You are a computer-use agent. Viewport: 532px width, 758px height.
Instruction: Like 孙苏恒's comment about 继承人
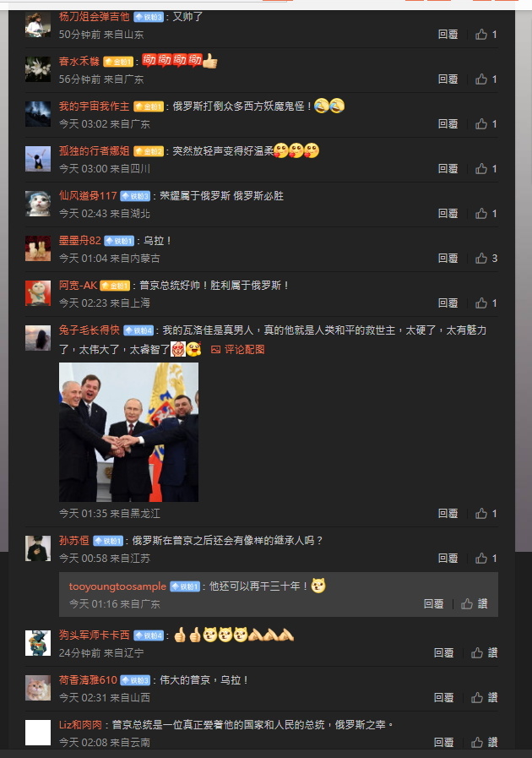click(x=486, y=559)
